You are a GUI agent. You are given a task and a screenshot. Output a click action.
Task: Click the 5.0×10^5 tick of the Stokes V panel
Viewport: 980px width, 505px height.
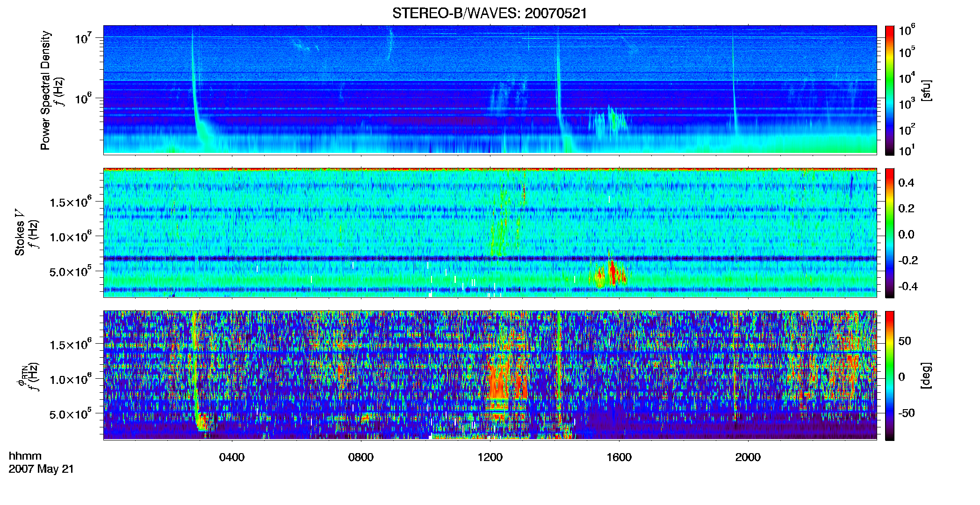[x=71, y=271]
